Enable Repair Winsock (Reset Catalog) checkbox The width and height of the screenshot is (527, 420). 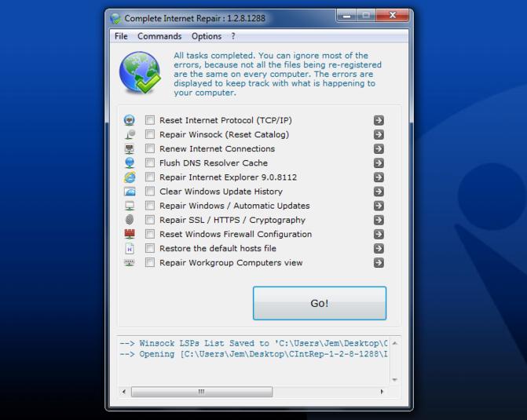(x=150, y=134)
